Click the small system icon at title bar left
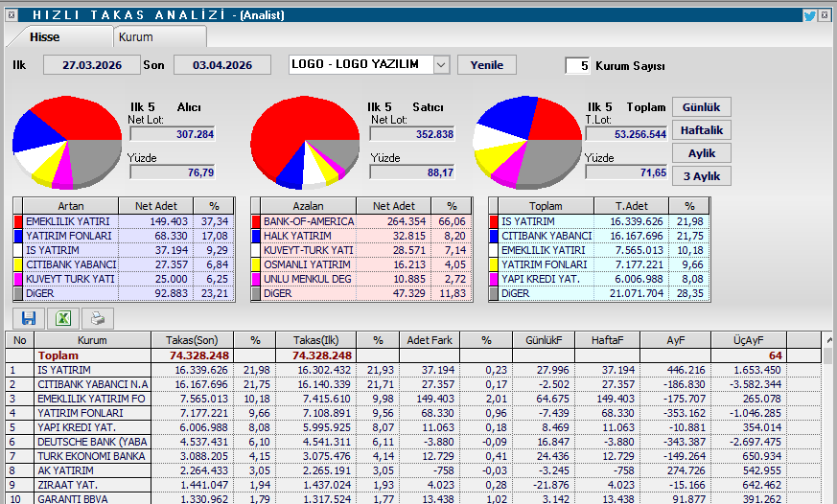Image resolution: width=837 pixels, height=504 pixels. (12, 15)
